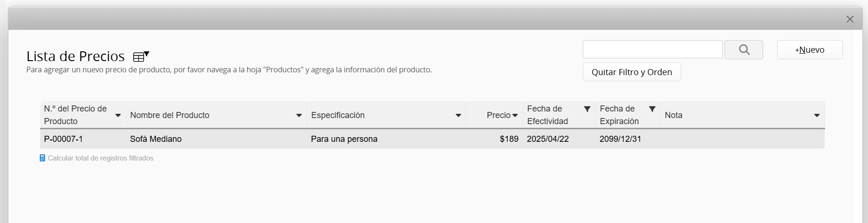
Task: Expand the Precio column dropdown arrow
Action: pyautogui.click(x=515, y=115)
